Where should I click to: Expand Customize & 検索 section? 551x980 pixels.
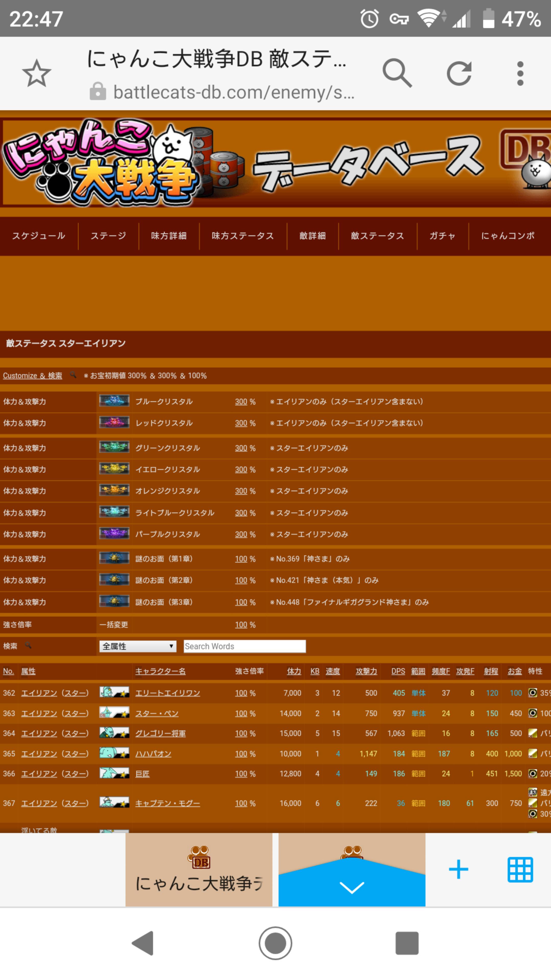[x=32, y=375]
